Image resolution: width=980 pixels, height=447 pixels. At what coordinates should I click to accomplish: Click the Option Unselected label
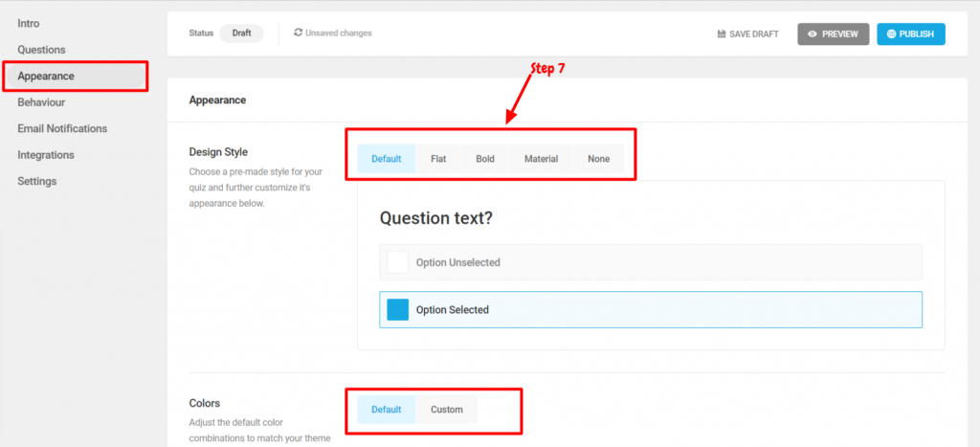click(x=458, y=262)
